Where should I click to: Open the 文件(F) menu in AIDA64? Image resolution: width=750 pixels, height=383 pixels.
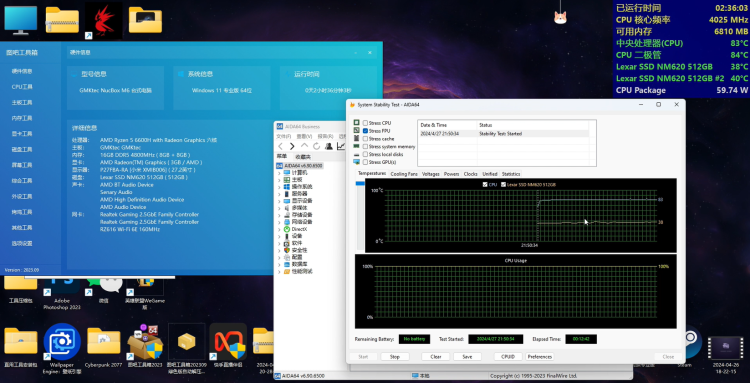coord(284,136)
